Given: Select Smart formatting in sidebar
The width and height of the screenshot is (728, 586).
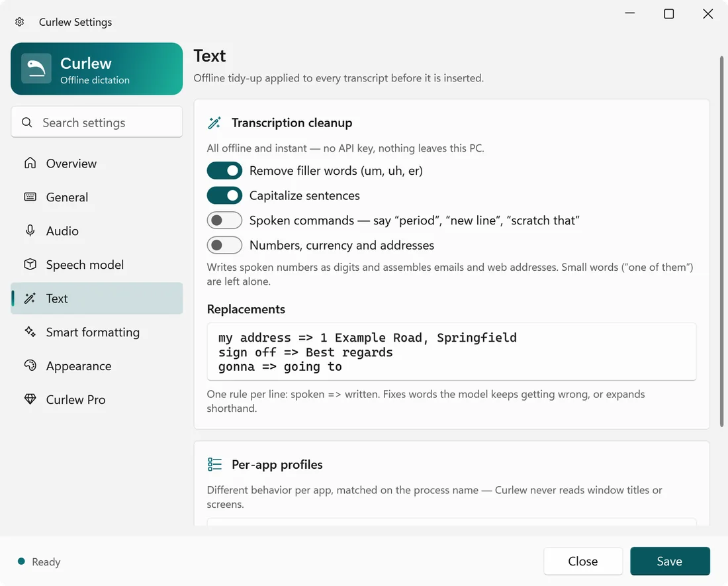Looking at the screenshot, I should pyautogui.click(x=97, y=332).
